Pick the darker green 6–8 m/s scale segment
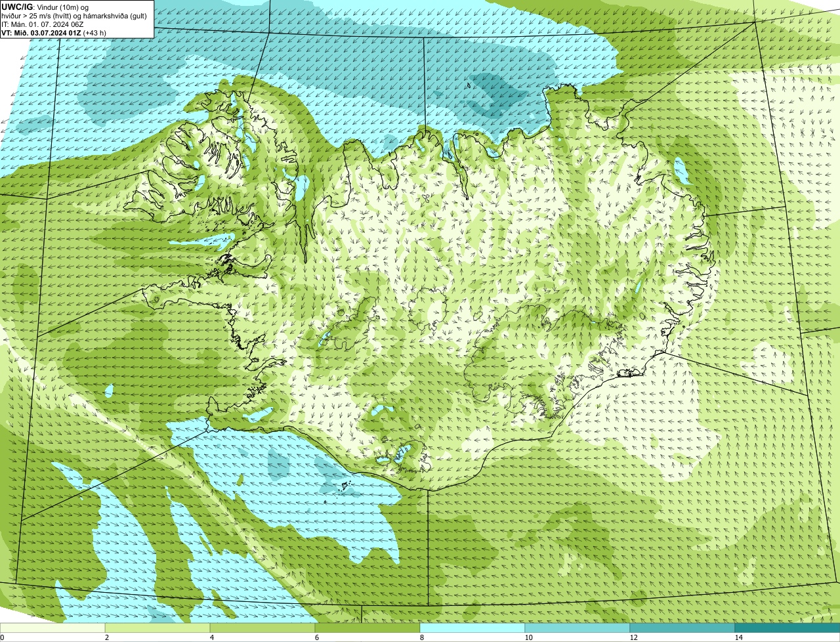840x642 pixels. point(367,628)
